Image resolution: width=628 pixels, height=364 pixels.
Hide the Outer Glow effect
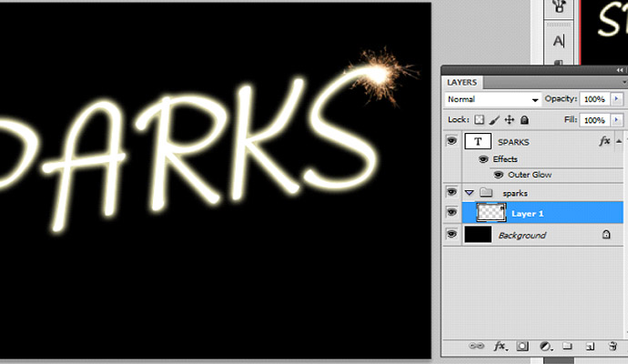point(498,175)
